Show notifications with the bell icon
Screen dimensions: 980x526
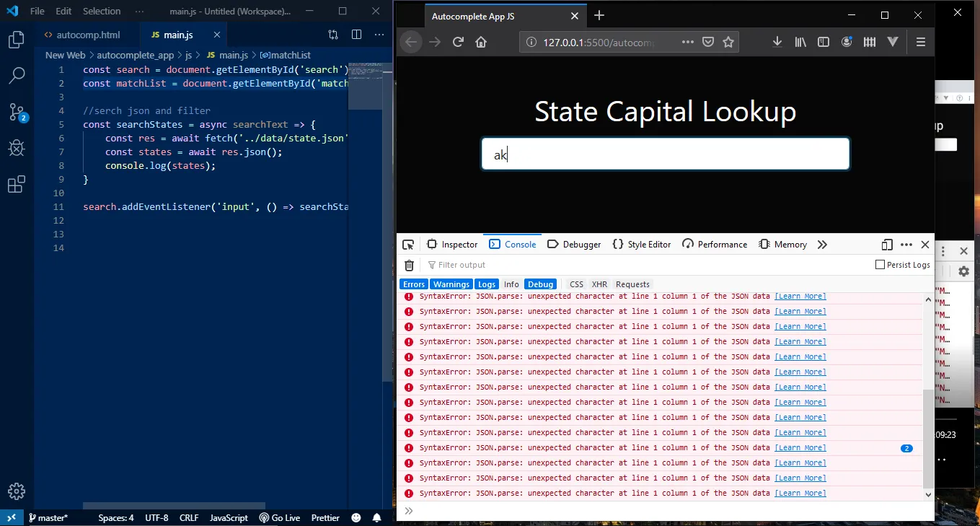(x=376, y=518)
